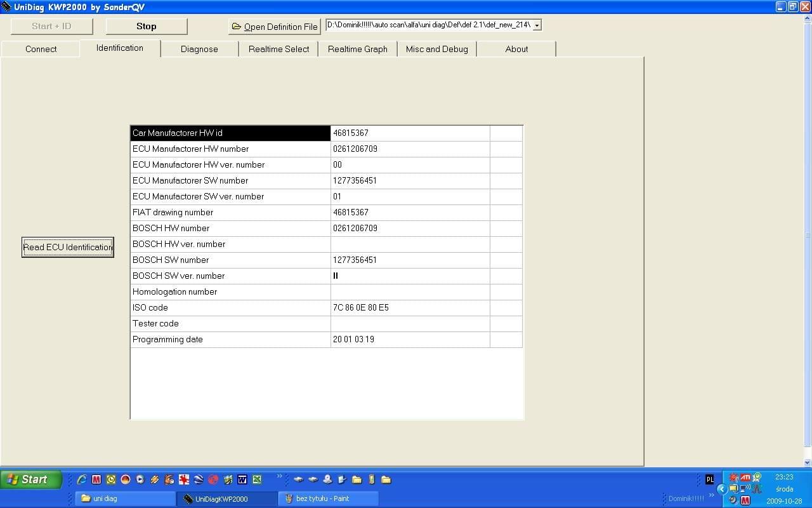Click Open Definition File button
Viewport: 812px width, 508px height.
pyautogui.click(x=275, y=27)
